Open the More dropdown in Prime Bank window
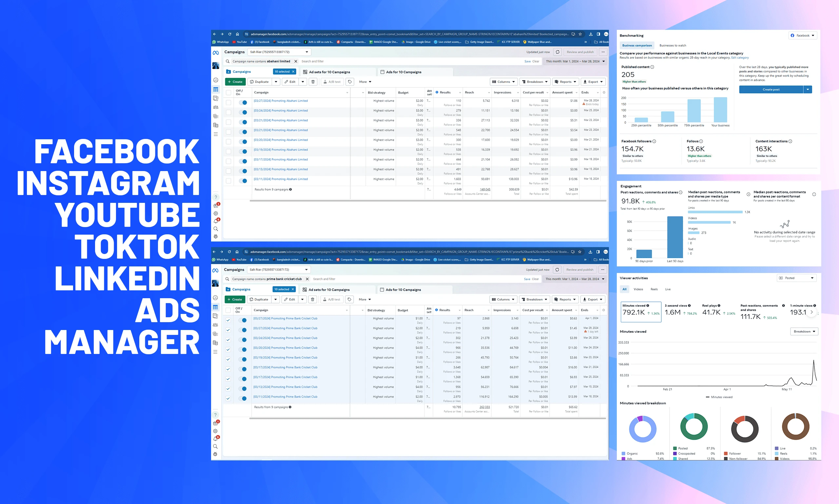 (365, 300)
